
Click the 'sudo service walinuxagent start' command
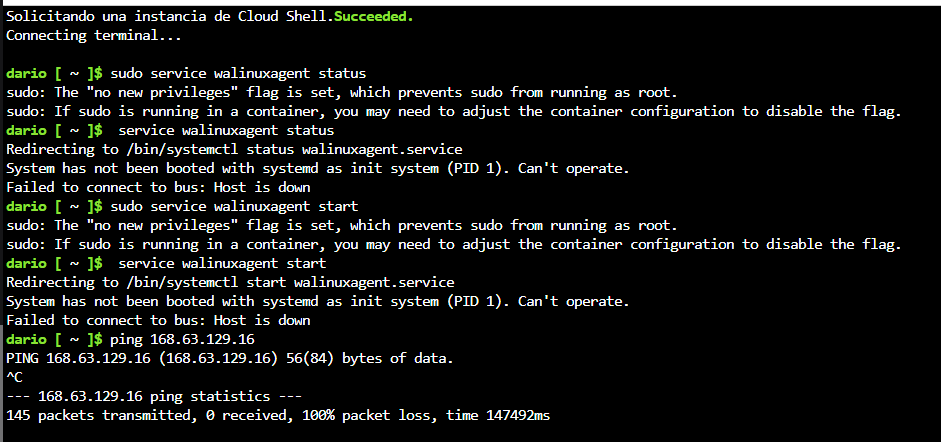tap(234, 206)
